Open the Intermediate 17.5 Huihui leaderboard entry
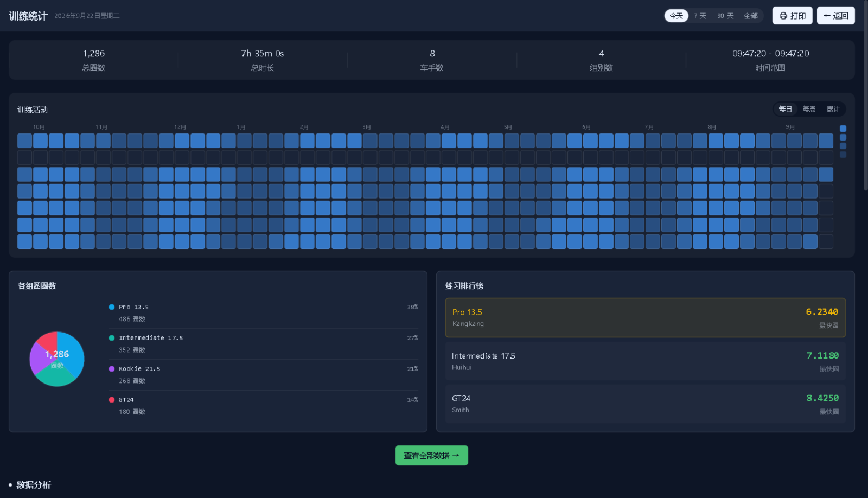The height and width of the screenshot is (498, 868). click(x=645, y=361)
